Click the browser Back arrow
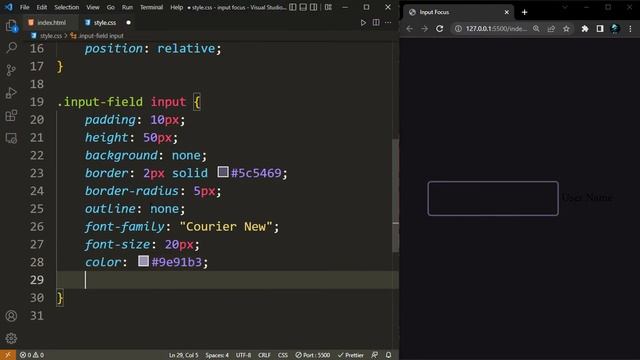640x360 pixels. (409, 29)
